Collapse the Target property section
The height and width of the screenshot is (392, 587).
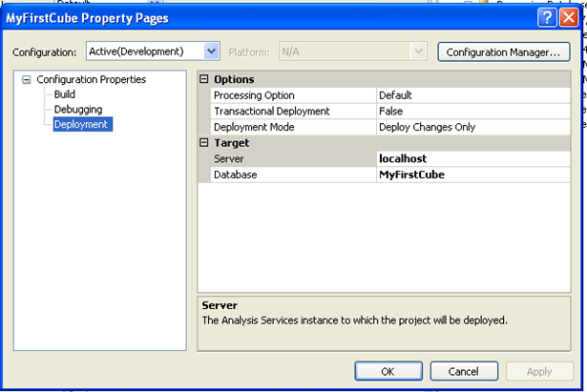pos(204,142)
